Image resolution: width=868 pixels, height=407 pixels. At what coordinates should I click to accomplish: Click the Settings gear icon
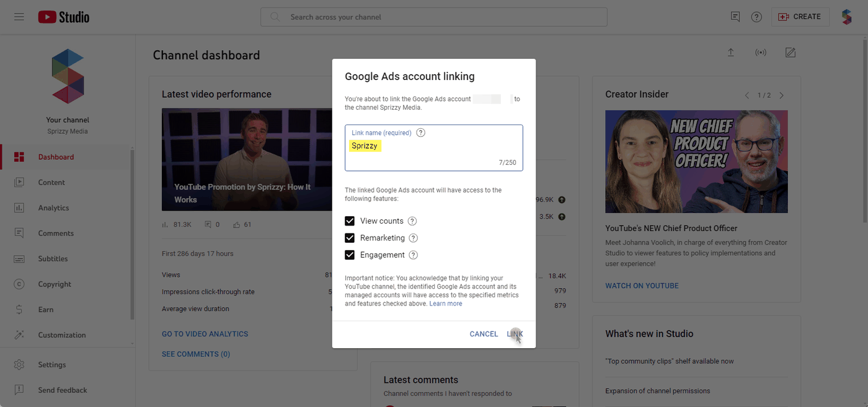pos(19,364)
